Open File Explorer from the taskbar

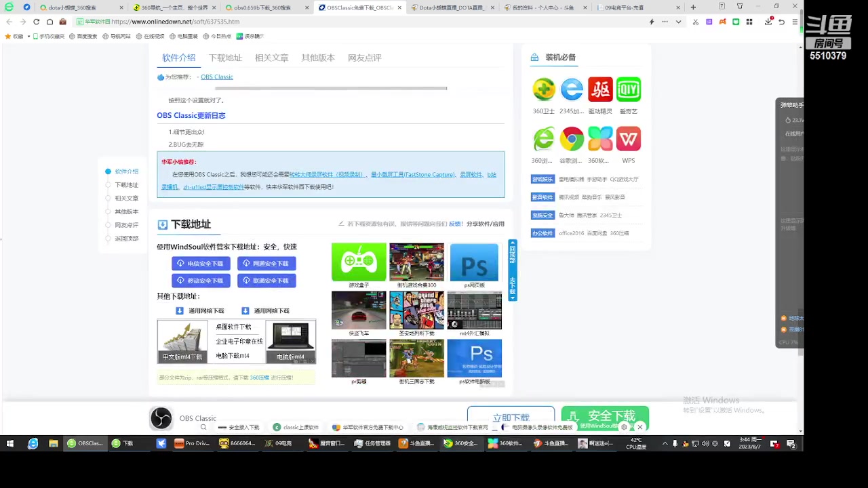click(x=53, y=443)
